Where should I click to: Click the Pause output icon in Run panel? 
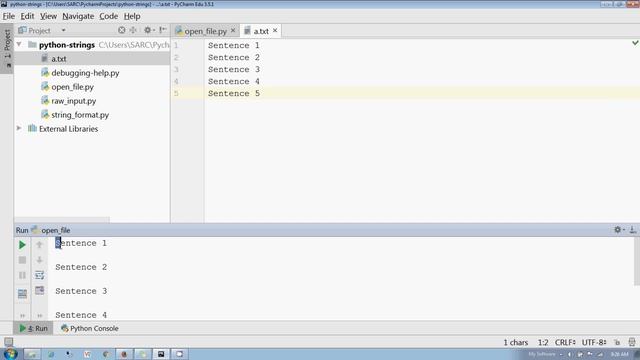(22, 275)
